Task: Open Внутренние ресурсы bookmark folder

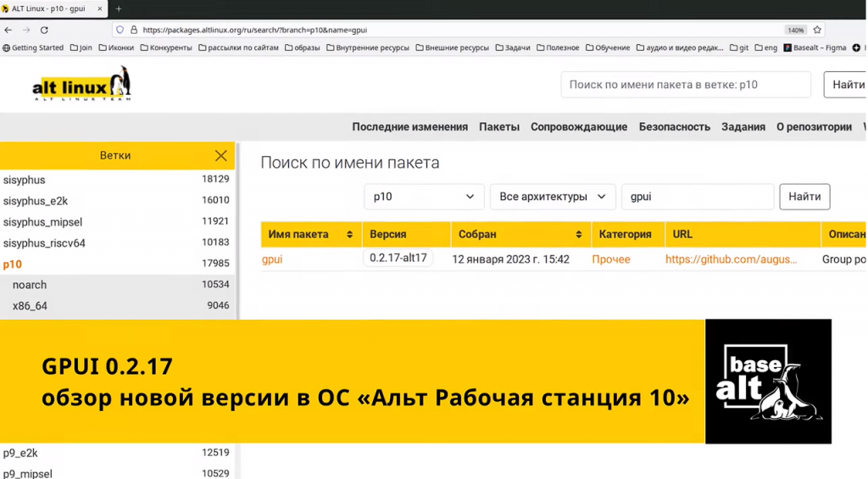Action: (368, 47)
